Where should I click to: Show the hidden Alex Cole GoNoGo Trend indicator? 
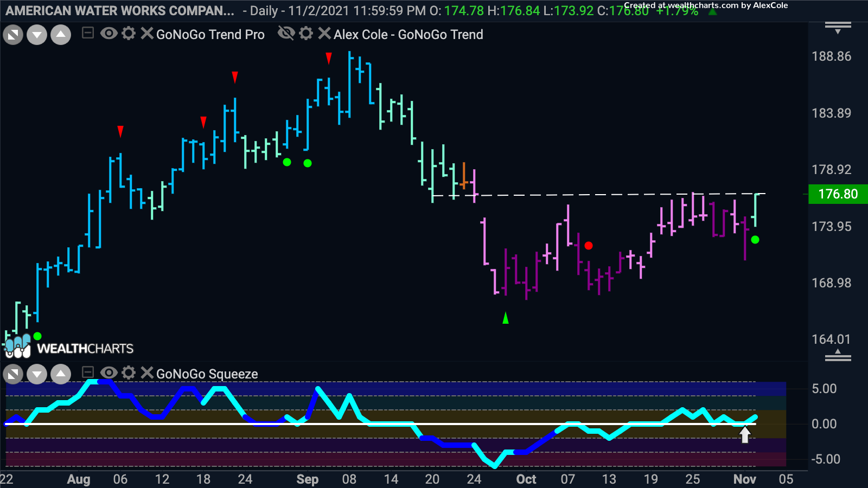coord(286,34)
